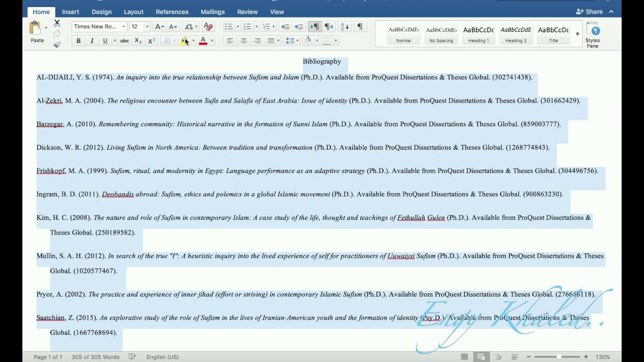This screenshot has width=644, height=362.
Task: Toggle right-to-left text direction
Action: 329,27
